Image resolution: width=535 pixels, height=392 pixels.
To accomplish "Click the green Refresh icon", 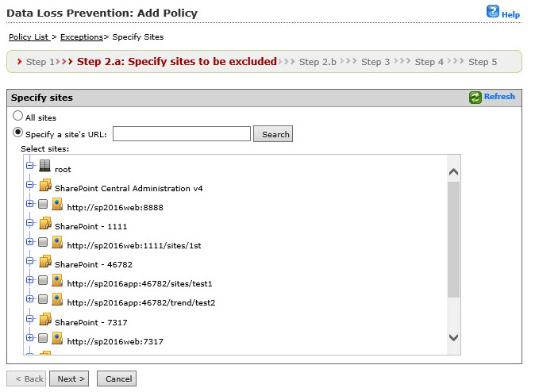I will pos(475,97).
